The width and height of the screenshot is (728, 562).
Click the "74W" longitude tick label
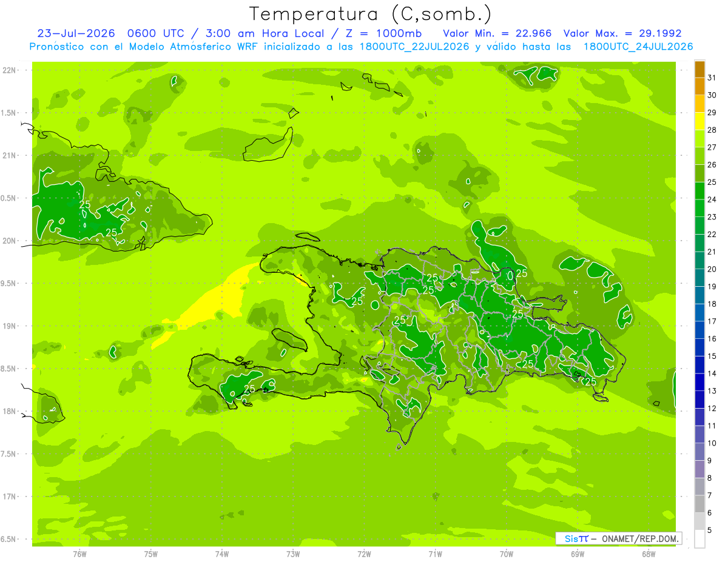[x=222, y=554]
